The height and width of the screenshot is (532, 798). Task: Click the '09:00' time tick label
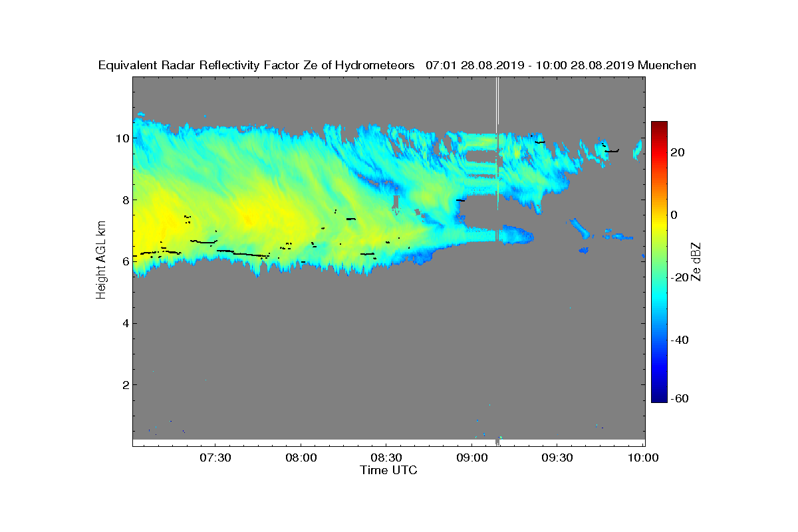[x=473, y=458]
